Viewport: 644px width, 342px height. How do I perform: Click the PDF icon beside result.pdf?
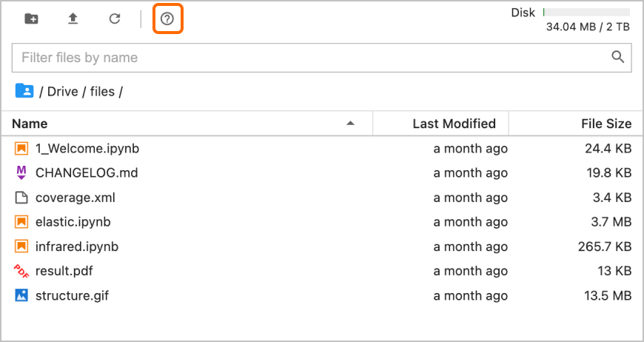pyautogui.click(x=21, y=271)
